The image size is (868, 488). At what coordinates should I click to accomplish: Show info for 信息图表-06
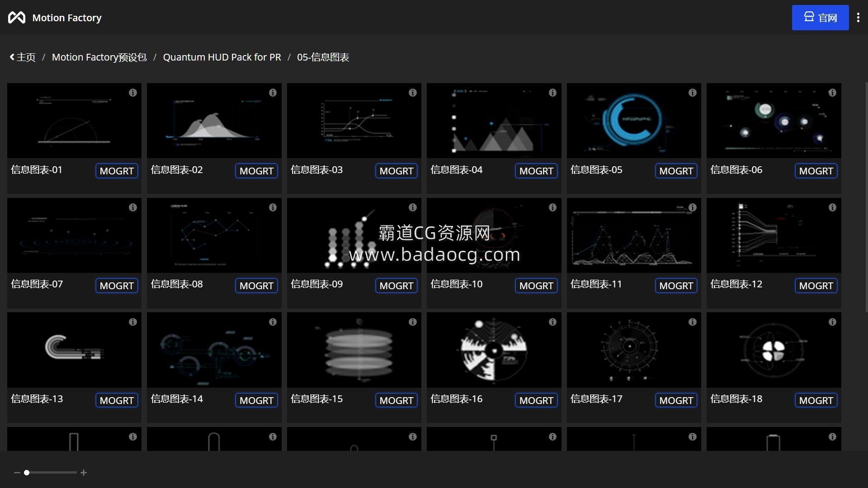click(x=832, y=93)
